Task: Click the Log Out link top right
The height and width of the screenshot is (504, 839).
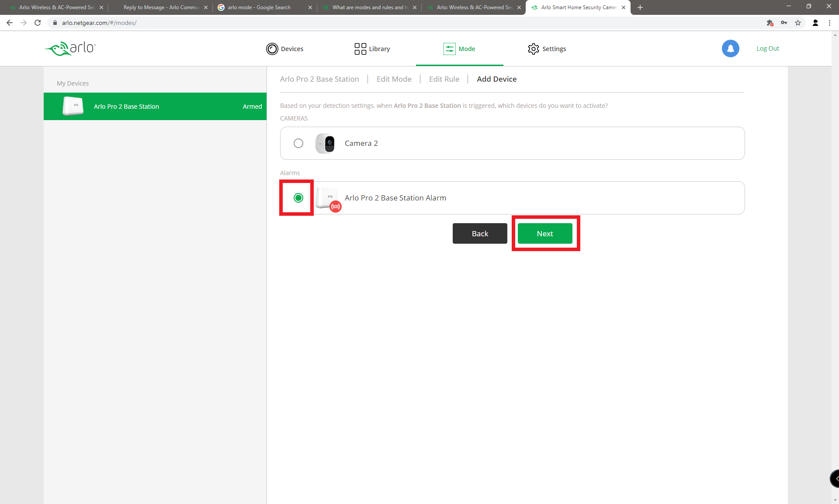Action: 767,48
